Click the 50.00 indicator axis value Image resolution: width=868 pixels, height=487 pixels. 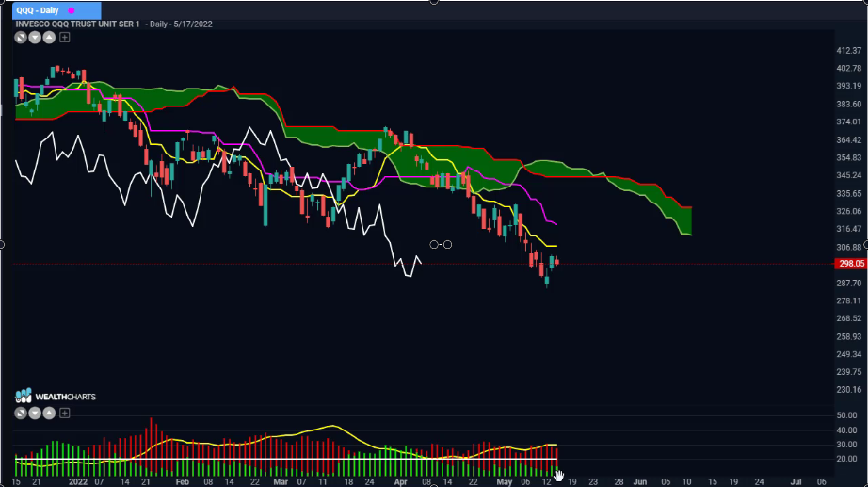pyautogui.click(x=847, y=415)
